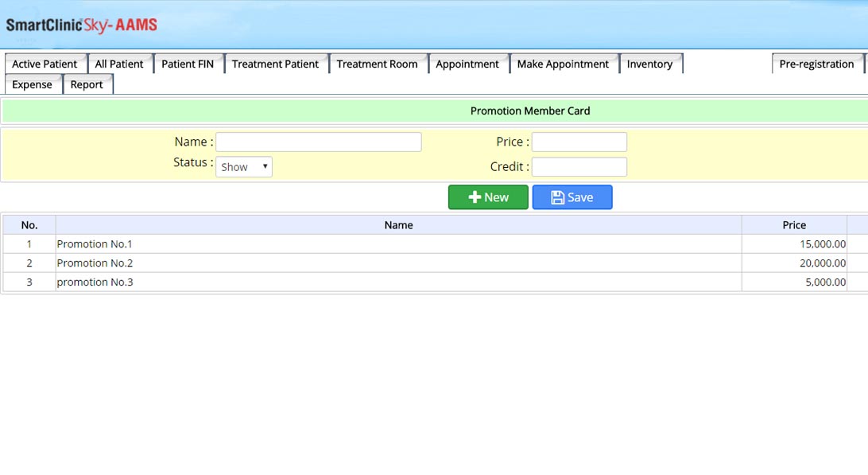Select the Treatment Patient tab
Viewport: 868px width, 475px height.
click(x=275, y=64)
